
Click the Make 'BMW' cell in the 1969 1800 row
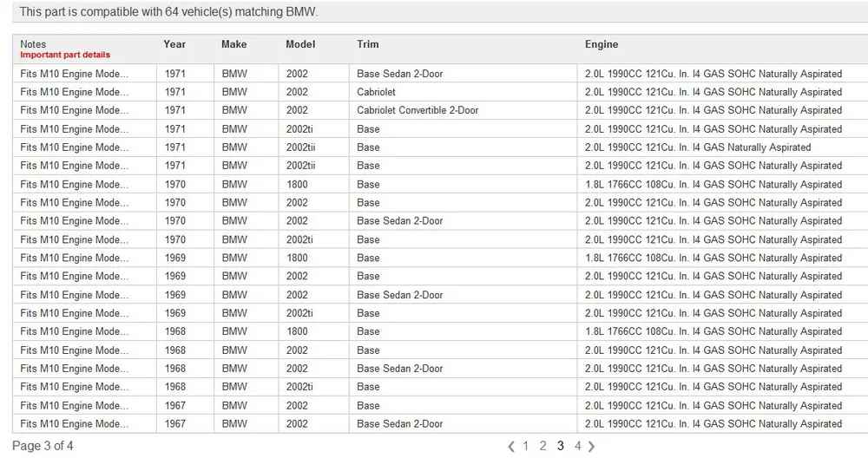pyautogui.click(x=234, y=258)
